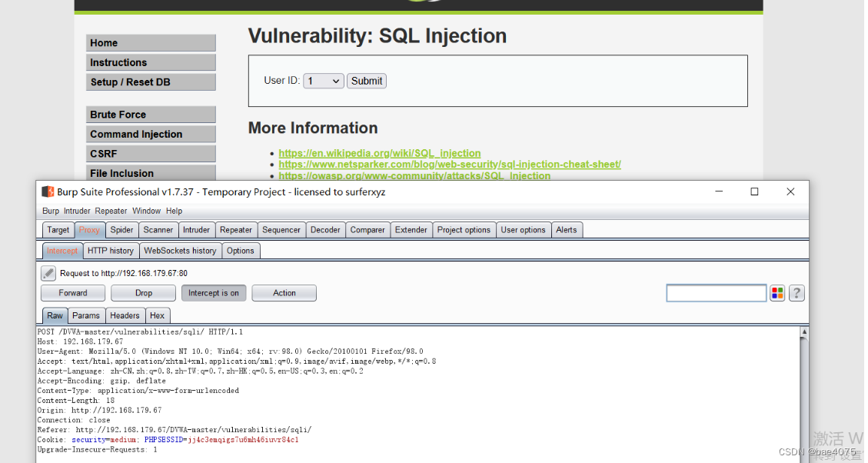868x463 pixels.
Task: Switch to the Extender tab
Action: point(411,230)
